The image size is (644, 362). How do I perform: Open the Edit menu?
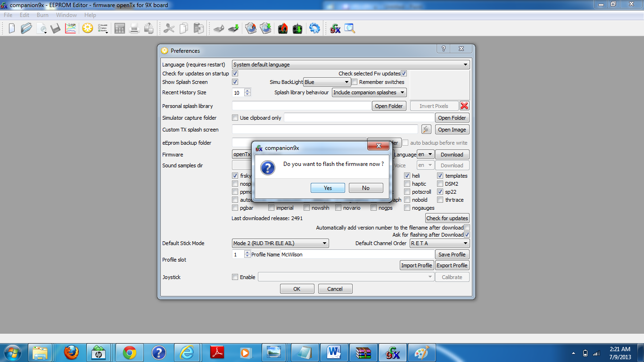[x=25, y=15]
